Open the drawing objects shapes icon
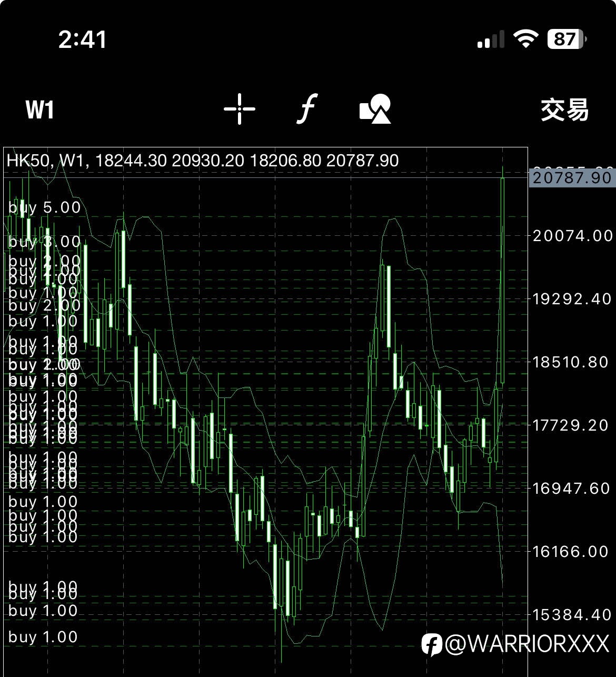 [375, 109]
